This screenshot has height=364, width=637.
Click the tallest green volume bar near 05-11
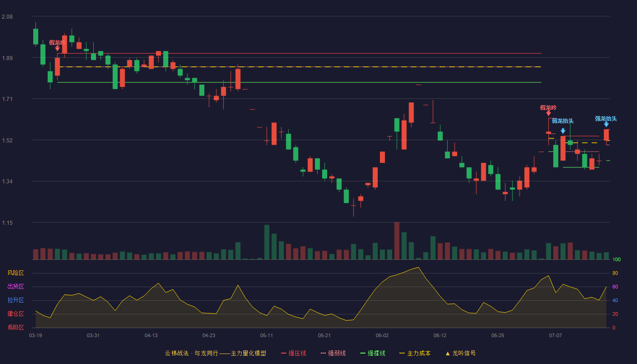point(267,242)
